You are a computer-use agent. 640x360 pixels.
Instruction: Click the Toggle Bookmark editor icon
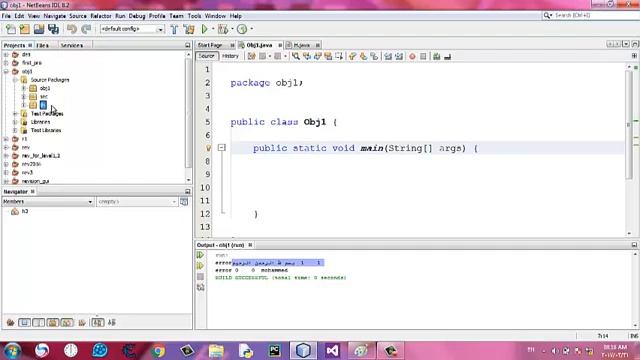[374, 56]
